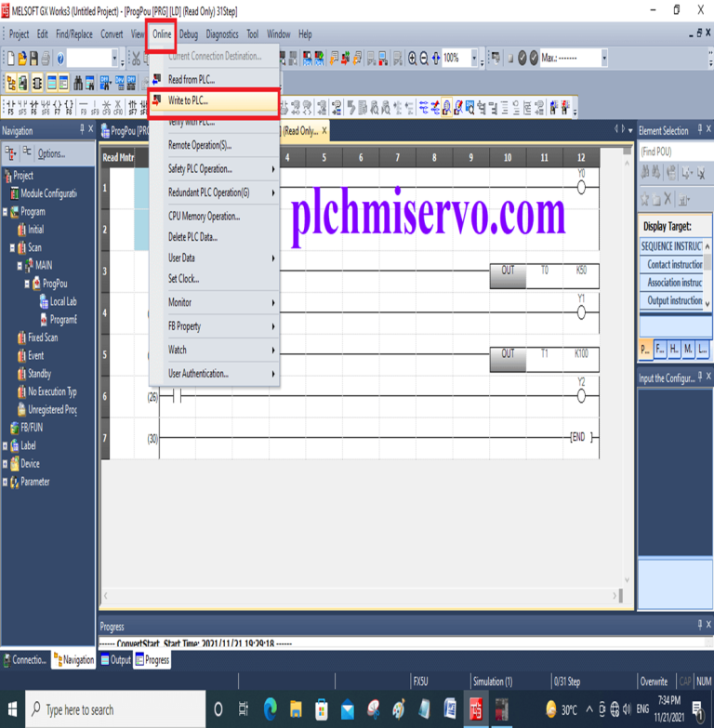The height and width of the screenshot is (728, 714).
Task: Pin the Progress panel
Action: [x=700, y=625]
